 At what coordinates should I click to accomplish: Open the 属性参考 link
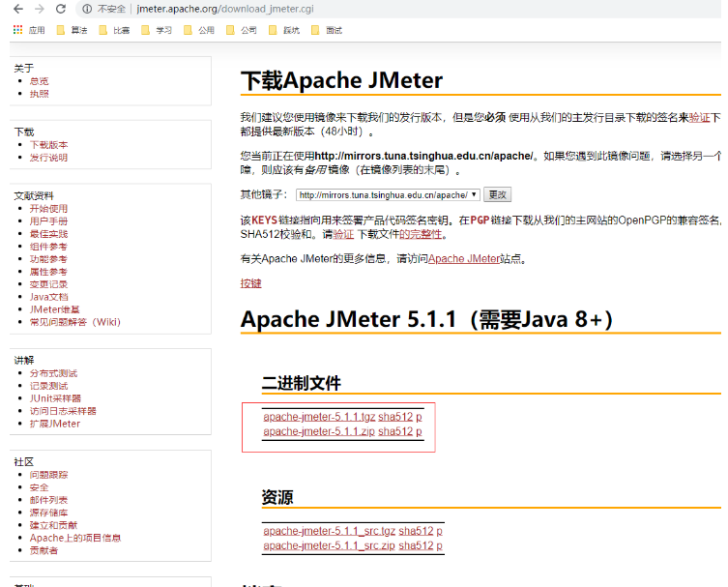tap(48, 272)
